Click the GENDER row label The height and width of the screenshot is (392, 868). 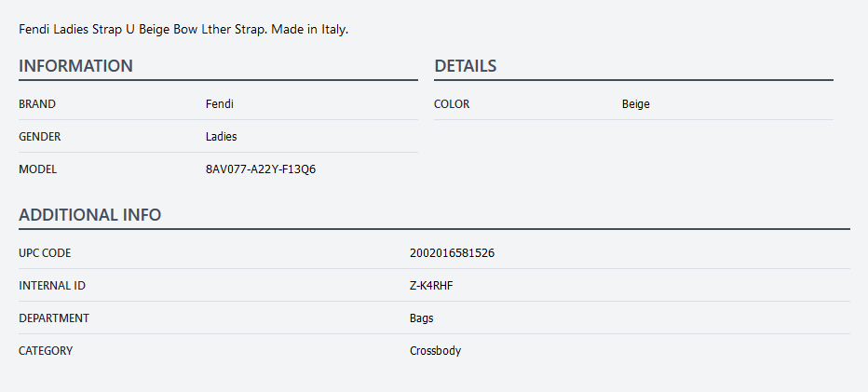pyautogui.click(x=40, y=137)
